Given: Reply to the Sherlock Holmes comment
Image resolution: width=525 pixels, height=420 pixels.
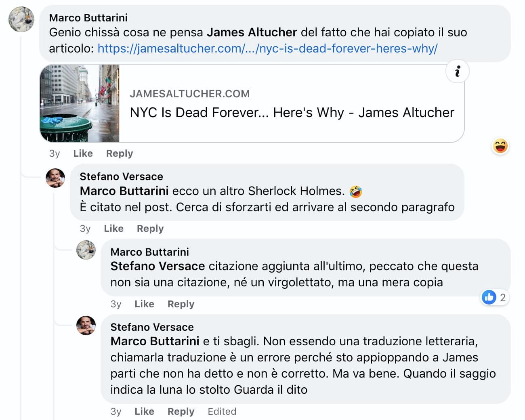Looking at the screenshot, I should [150, 229].
